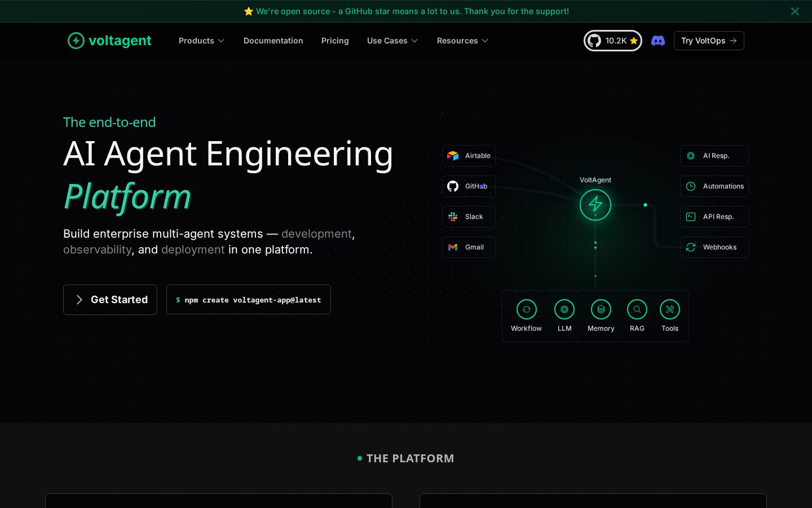Click the Slack label

(474, 217)
